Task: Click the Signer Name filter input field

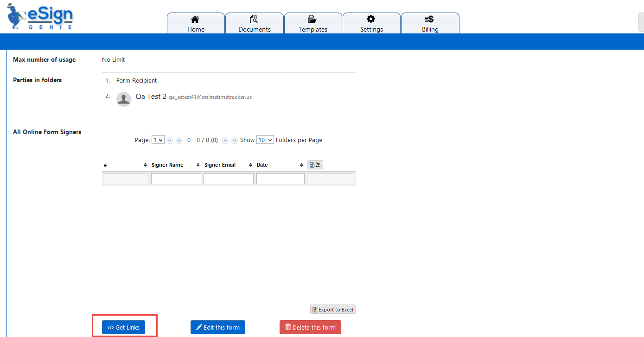Action: [176, 178]
